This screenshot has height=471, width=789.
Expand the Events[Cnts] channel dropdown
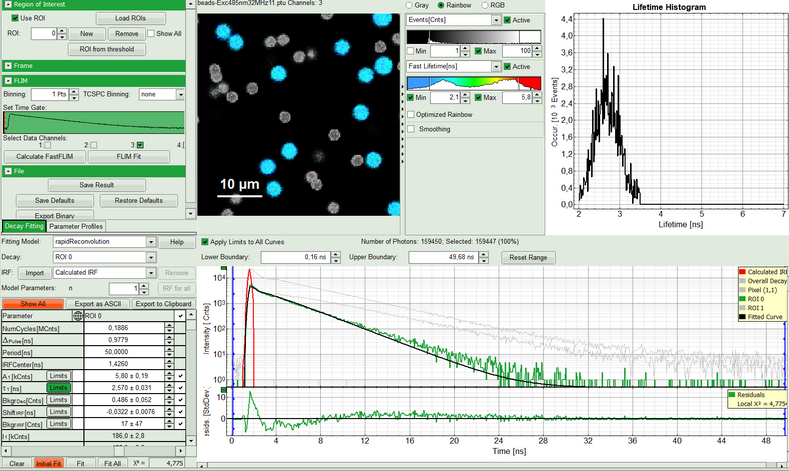(496, 20)
